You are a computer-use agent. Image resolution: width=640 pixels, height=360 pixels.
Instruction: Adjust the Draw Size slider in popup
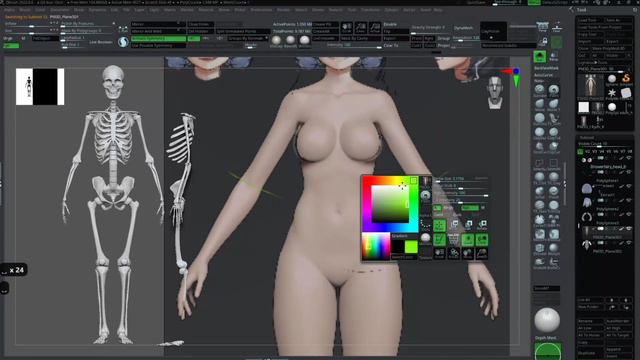460,179
